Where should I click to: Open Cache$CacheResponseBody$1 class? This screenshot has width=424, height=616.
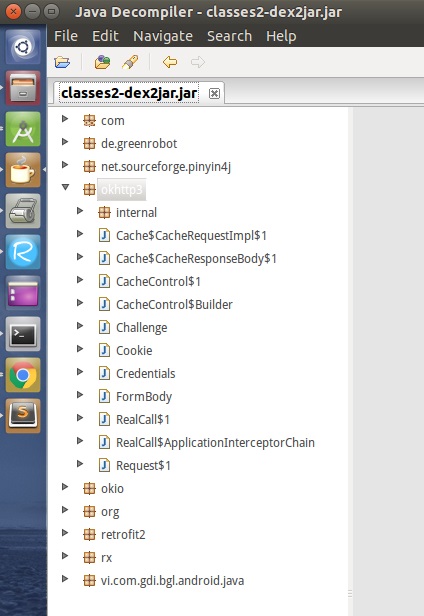196,258
